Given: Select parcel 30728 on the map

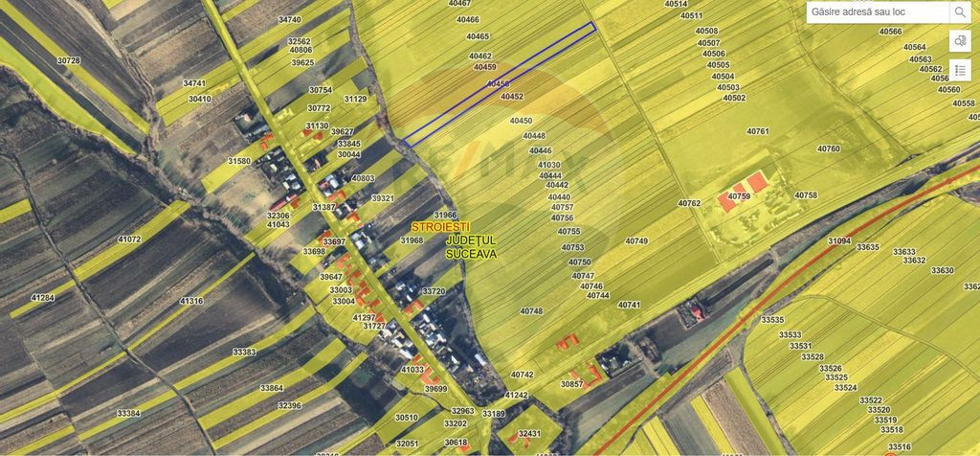Looking at the screenshot, I should click(69, 60).
